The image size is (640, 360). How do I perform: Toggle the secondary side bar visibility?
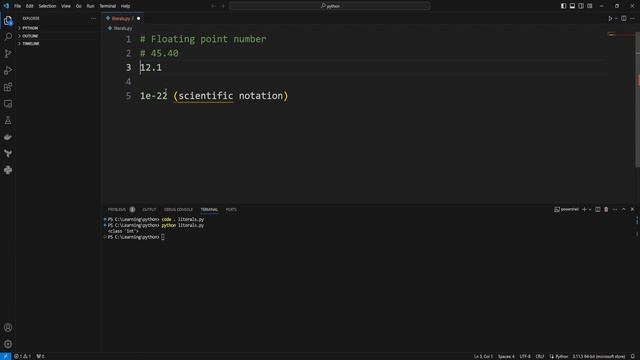click(x=581, y=6)
